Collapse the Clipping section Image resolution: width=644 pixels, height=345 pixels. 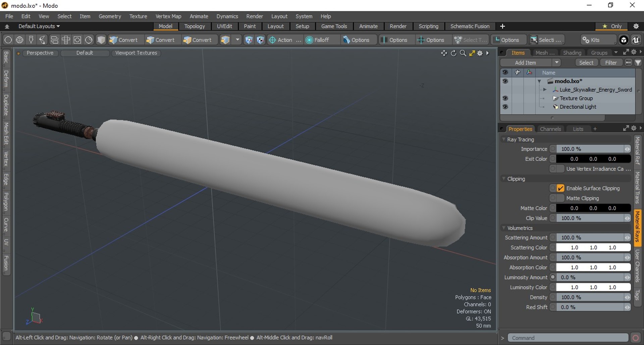504,179
